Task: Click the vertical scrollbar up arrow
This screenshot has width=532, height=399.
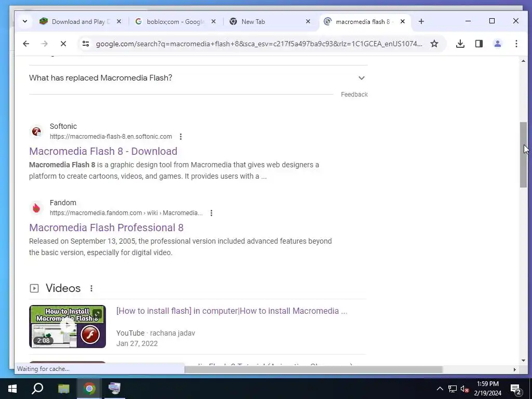Action: click(x=523, y=61)
